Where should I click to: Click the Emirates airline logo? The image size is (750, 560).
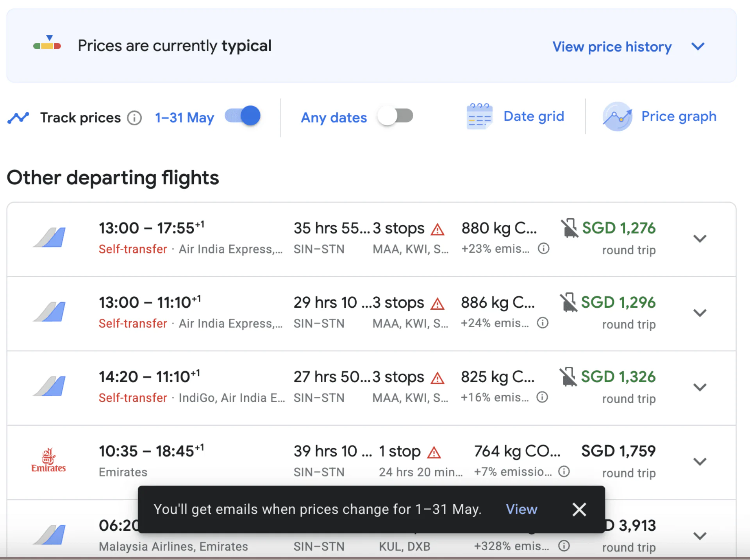(x=48, y=461)
